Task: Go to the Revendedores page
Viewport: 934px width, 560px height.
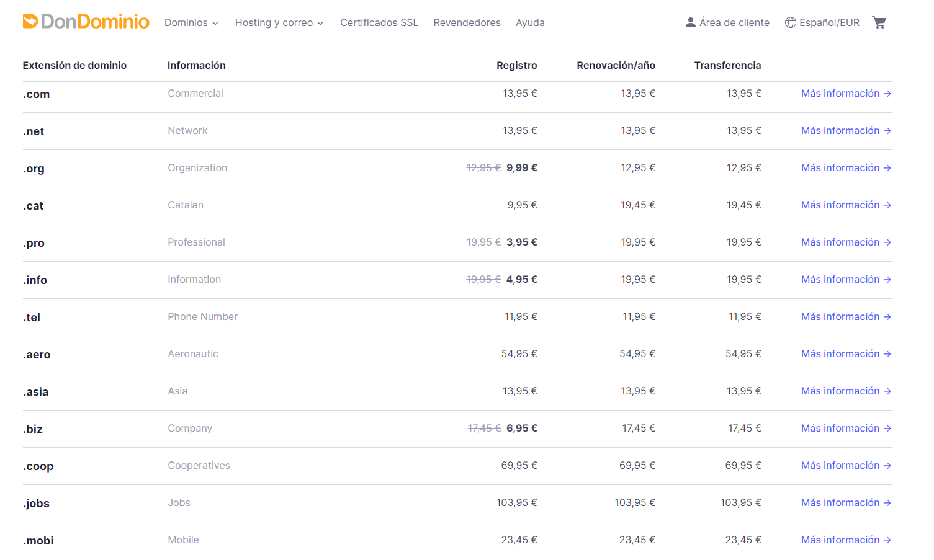Action: tap(467, 22)
